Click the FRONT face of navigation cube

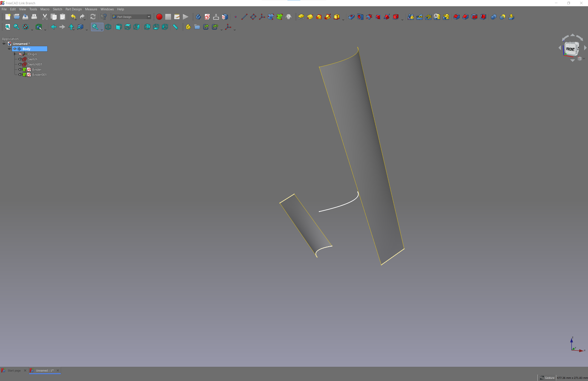[x=570, y=49]
